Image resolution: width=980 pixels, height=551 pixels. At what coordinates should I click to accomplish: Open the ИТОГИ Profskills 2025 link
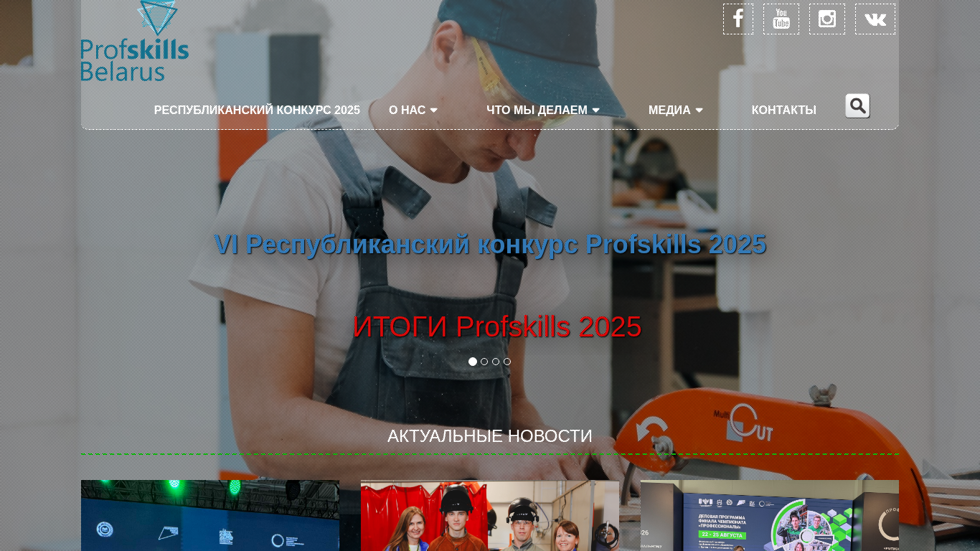click(497, 327)
